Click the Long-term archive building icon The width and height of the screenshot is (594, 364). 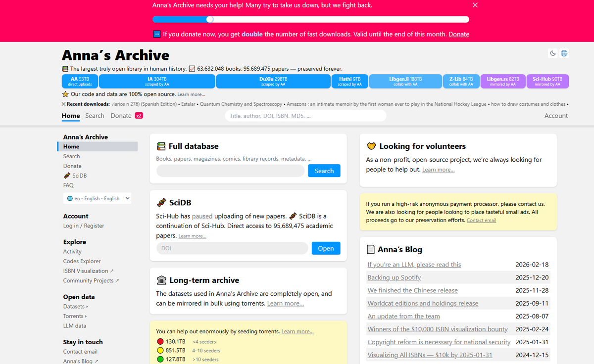161,280
